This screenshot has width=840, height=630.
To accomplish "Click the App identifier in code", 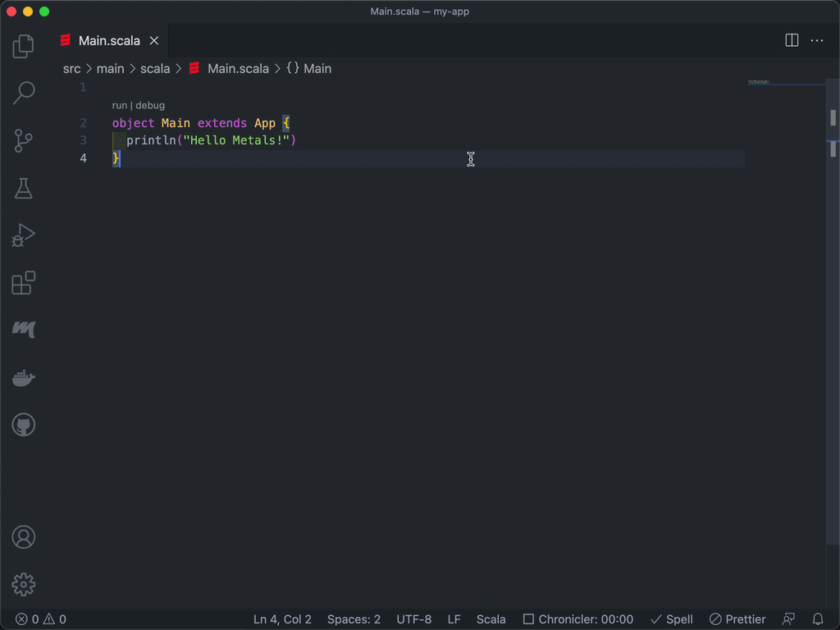I will 265,123.
